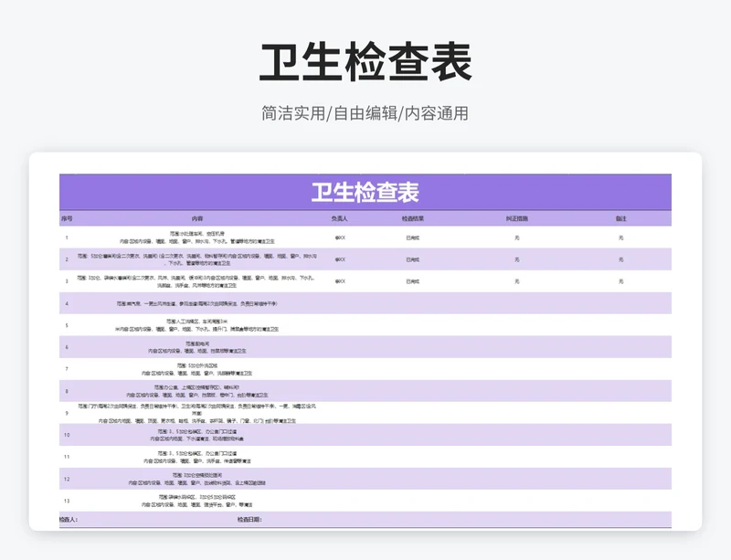The image size is (731, 560).
Task: Select the 内容 description text in row 10
Action: pos(197,435)
